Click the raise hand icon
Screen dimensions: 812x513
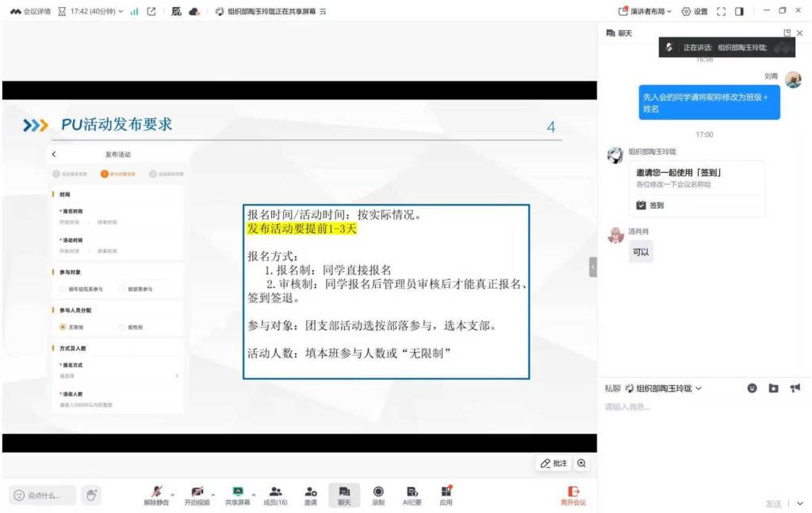(x=91, y=495)
